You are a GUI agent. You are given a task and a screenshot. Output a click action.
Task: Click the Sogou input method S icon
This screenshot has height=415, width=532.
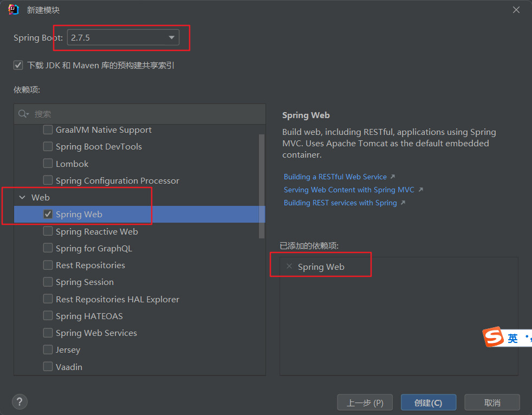click(x=493, y=336)
